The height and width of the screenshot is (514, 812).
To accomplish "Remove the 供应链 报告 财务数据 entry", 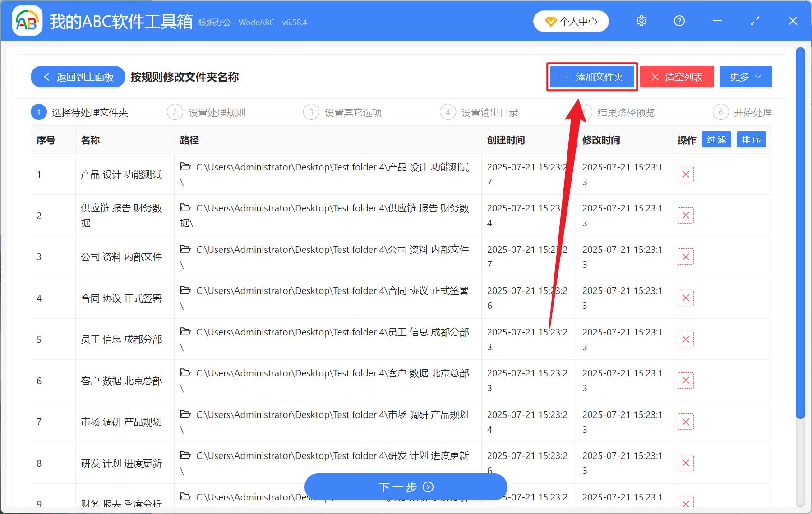I will click(685, 215).
